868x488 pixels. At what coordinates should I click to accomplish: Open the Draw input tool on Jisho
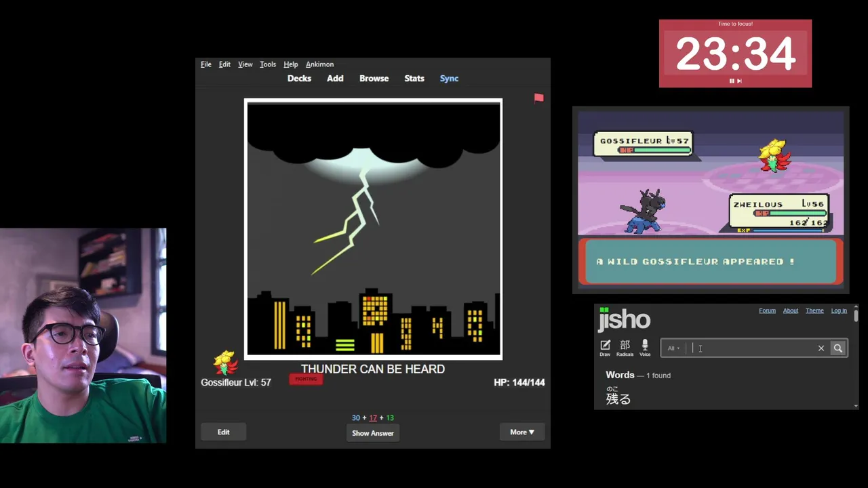click(605, 348)
